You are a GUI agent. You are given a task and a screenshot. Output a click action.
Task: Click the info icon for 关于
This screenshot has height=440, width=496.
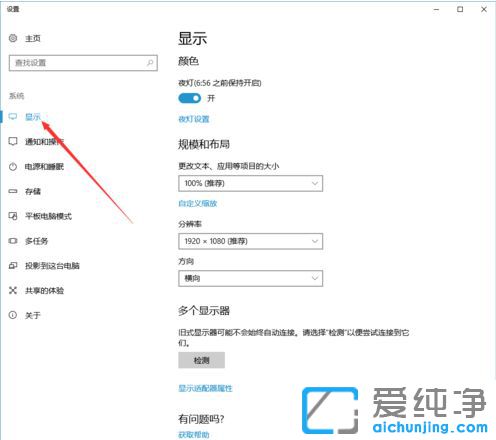pos(13,315)
